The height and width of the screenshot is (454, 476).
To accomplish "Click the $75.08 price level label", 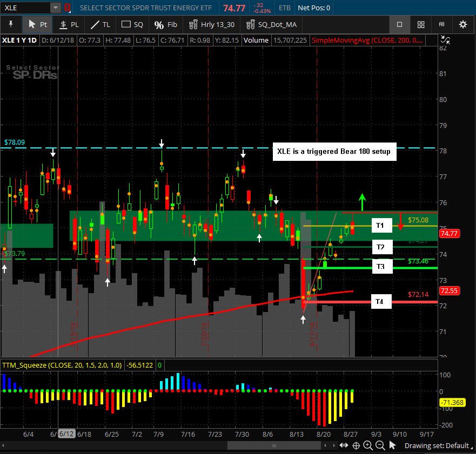I will 418,220.
